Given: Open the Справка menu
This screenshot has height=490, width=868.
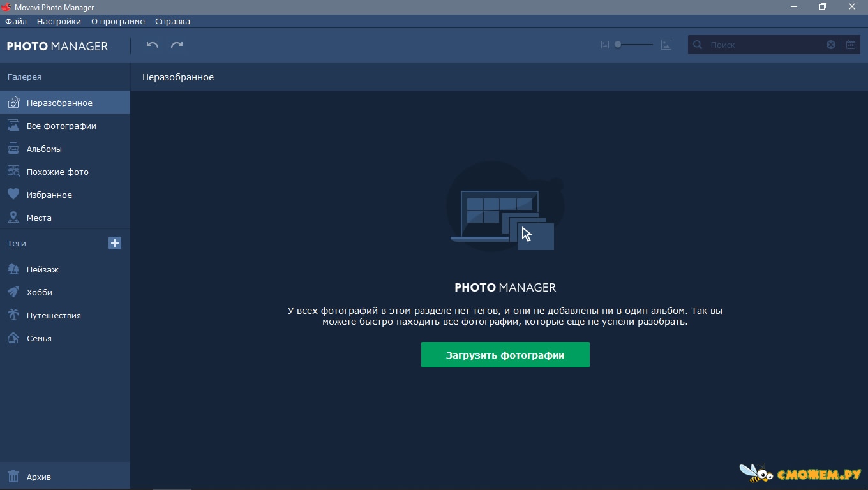Looking at the screenshot, I should 172,21.
